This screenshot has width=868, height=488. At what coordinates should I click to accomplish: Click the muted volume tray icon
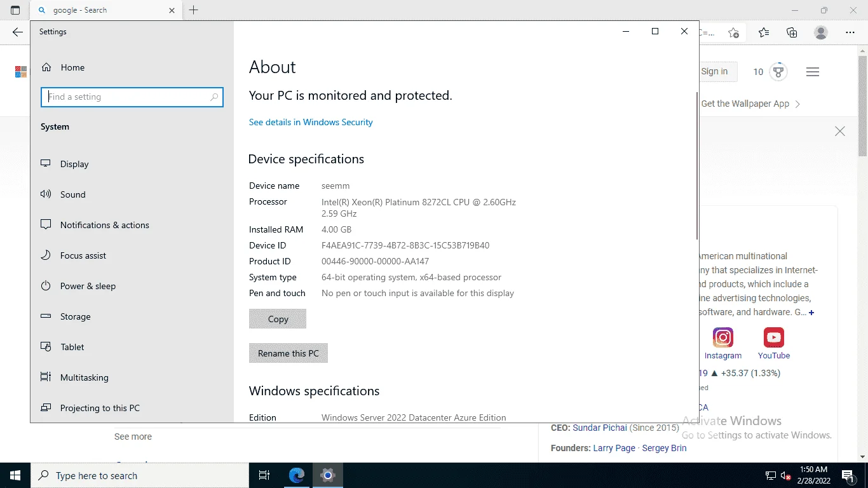(785, 475)
